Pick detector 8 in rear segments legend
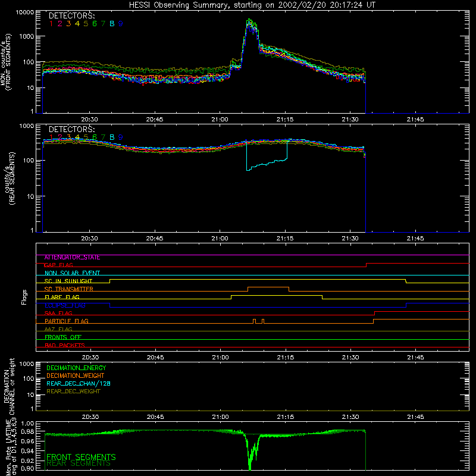This screenshot has height=476, width=476. coord(112,137)
